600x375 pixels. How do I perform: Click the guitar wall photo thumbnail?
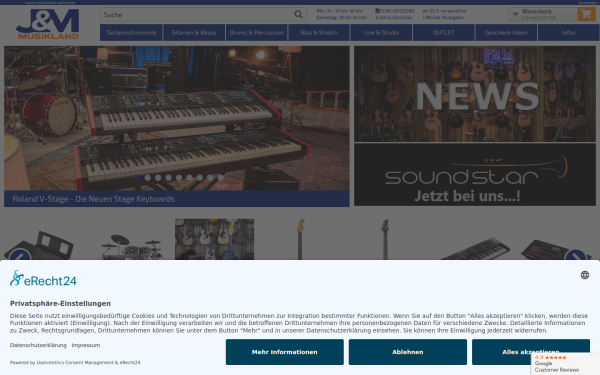(x=214, y=239)
